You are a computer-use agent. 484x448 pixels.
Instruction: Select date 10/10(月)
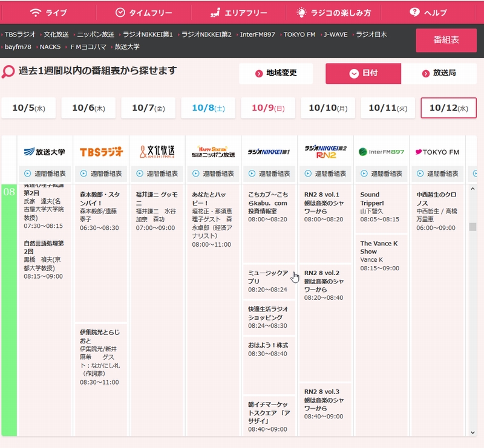[328, 108]
